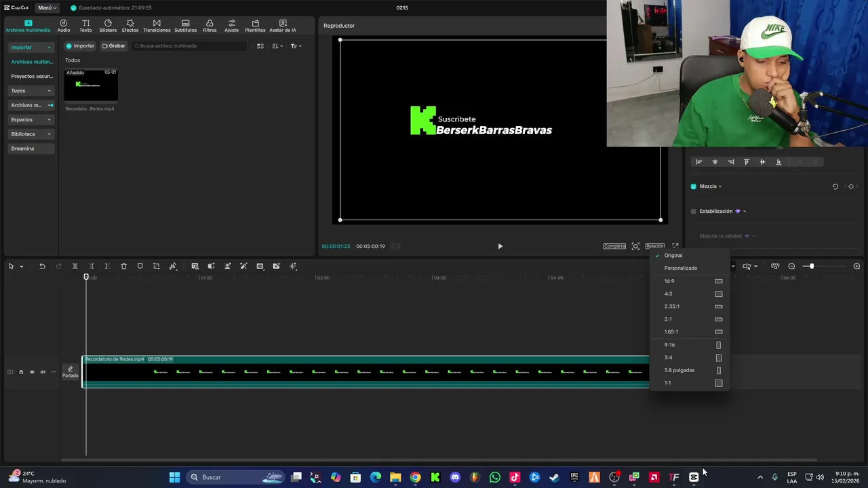Expand the Tuyos sidebar section
Viewport: 868px width, 488px height.
pyautogui.click(x=49, y=91)
